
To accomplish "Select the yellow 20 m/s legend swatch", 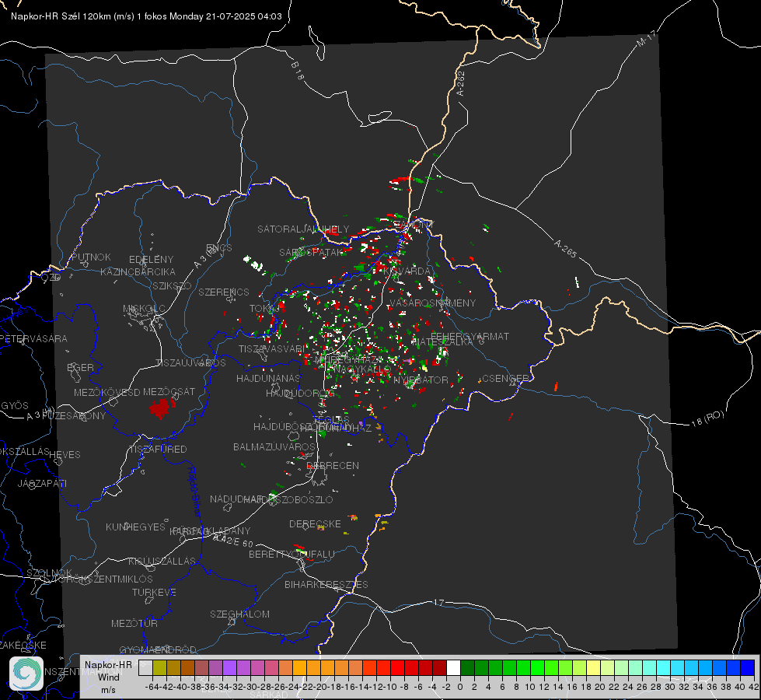I will 593,667.
